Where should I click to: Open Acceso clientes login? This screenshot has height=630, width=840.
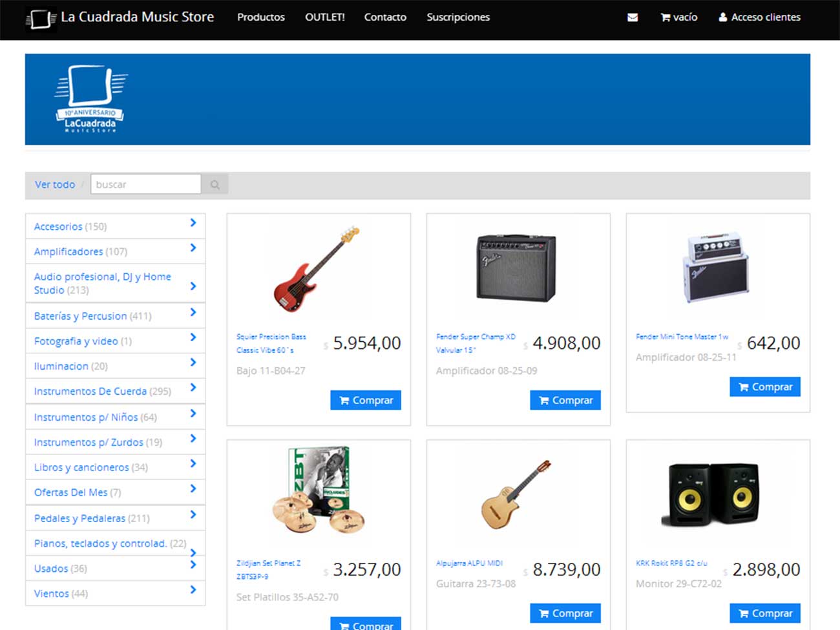(x=759, y=17)
